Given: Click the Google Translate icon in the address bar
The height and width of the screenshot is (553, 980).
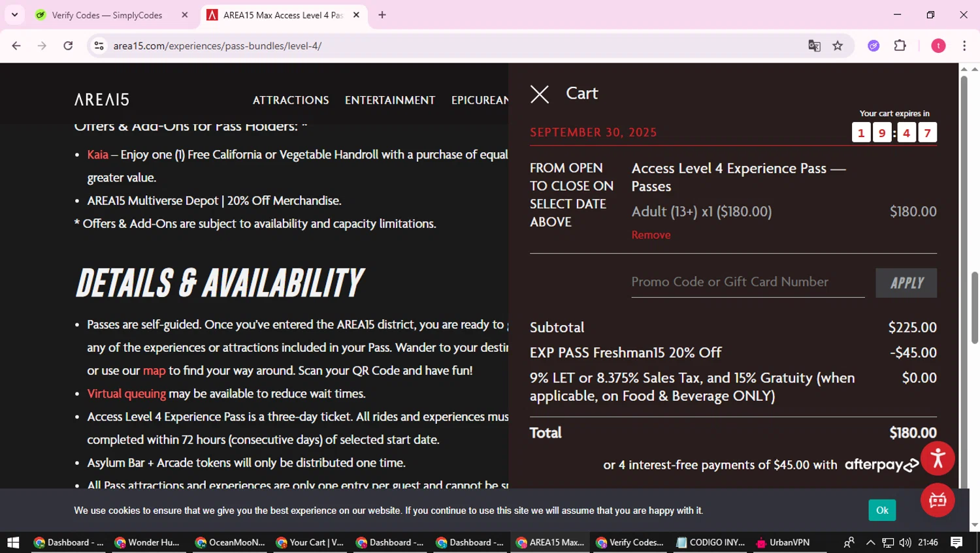Looking at the screenshot, I should (x=814, y=46).
